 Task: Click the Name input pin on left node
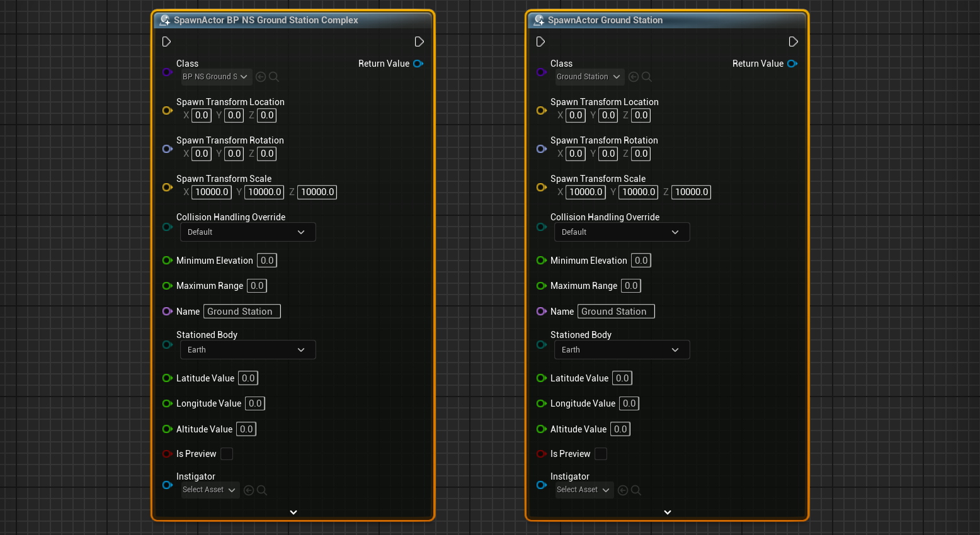coord(167,312)
